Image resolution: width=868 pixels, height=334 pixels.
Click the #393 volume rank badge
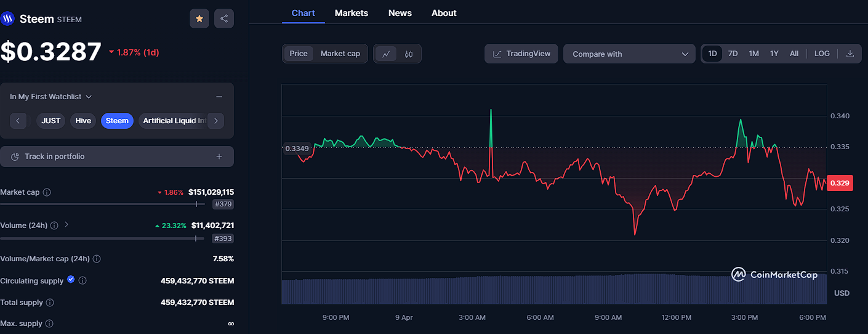pyautogui.click(x=223, y=238)
